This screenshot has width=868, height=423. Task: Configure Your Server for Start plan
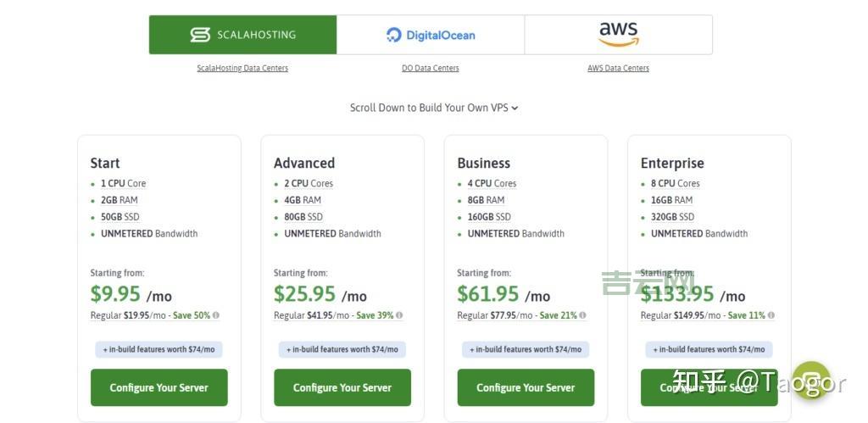pos(159,387)
